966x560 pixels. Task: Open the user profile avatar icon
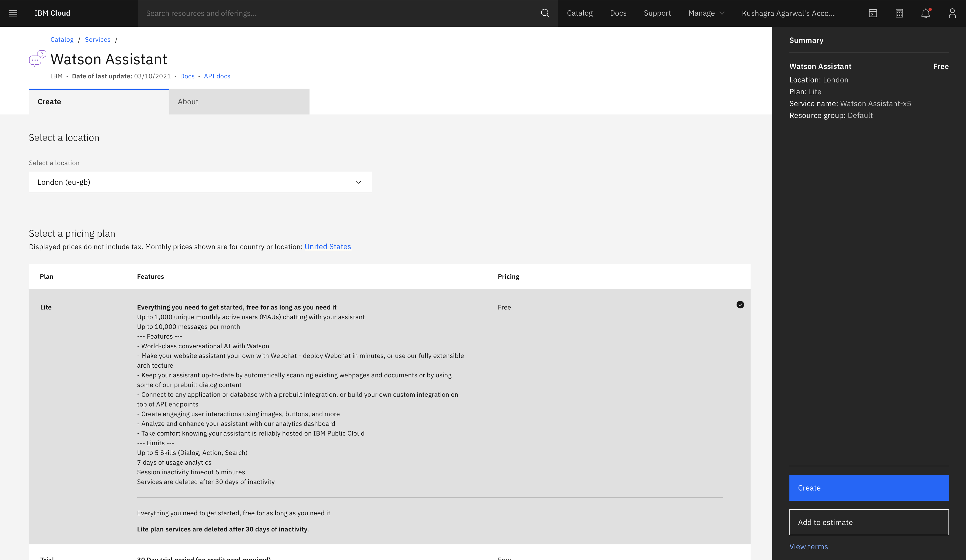point(952,13)
